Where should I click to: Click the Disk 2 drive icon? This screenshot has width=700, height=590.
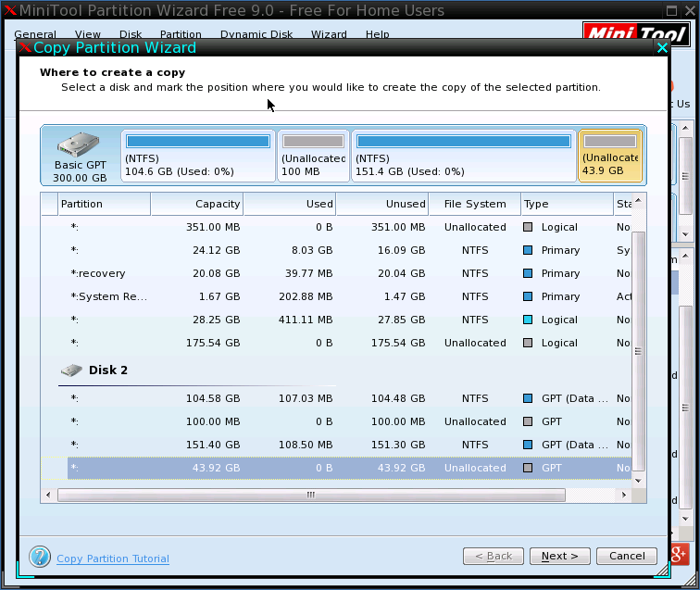pos(71,370)
